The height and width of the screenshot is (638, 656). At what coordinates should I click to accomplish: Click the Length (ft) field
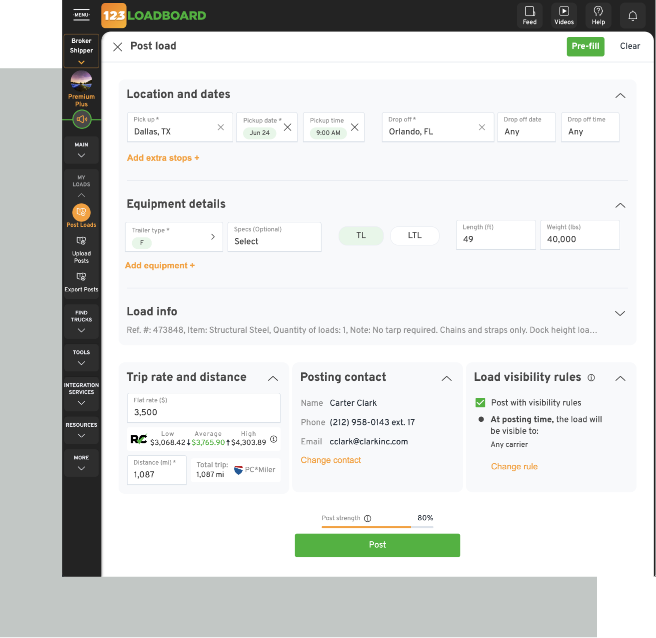496,235
